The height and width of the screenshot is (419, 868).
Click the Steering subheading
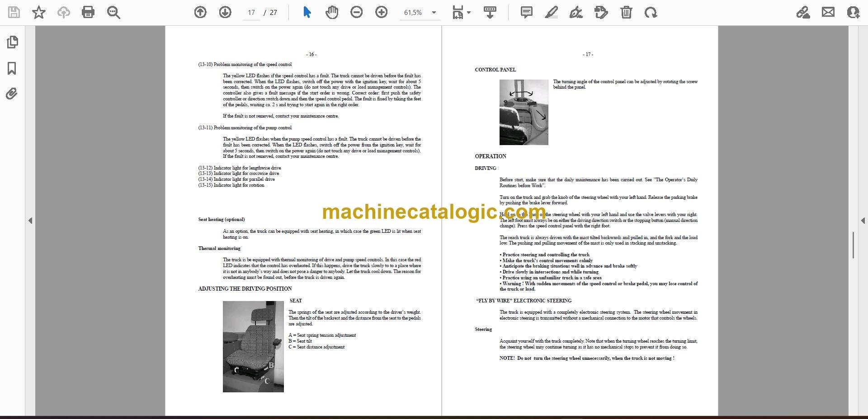click(x=483, y=330)
